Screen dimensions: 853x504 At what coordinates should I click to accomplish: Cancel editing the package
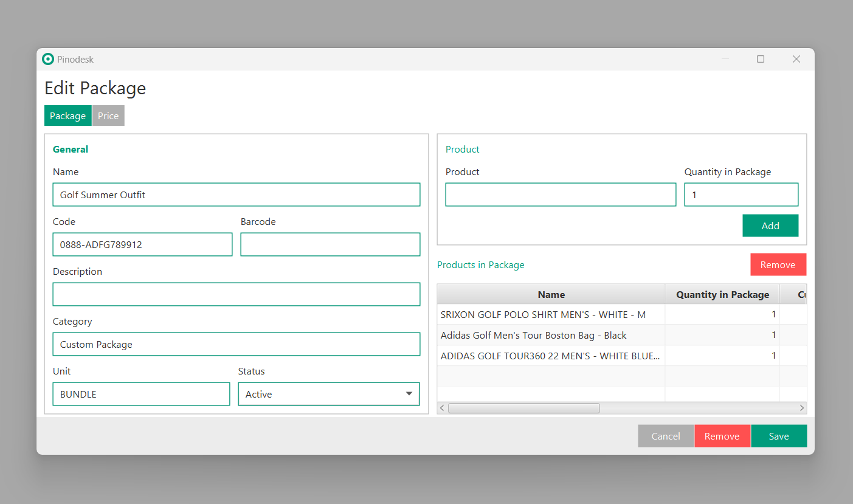[666, 436]
